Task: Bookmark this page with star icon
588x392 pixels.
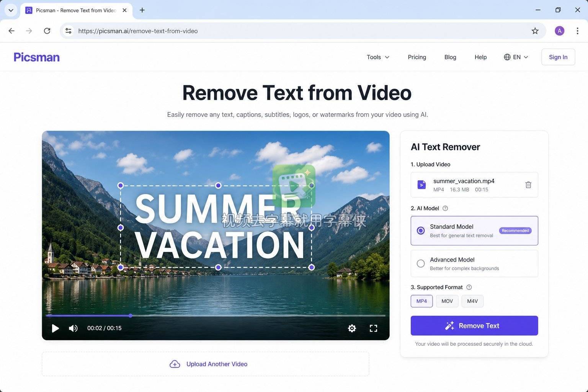Action: pos(535,31)
